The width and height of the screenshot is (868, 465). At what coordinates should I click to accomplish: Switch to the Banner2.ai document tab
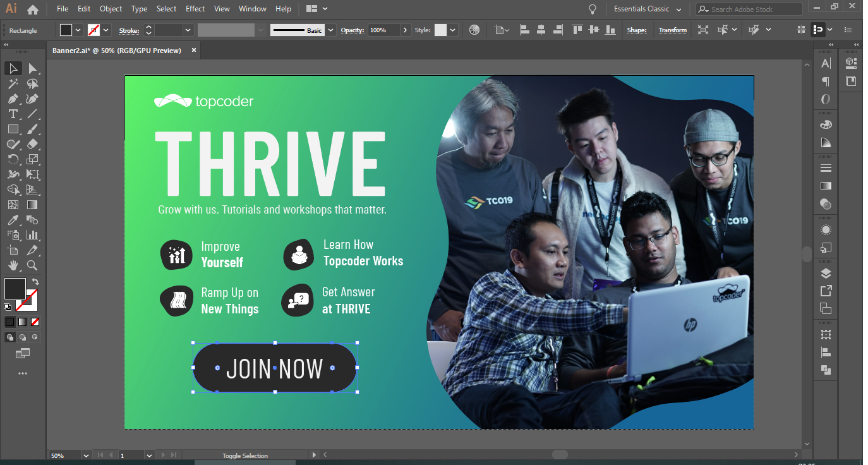(117, 50)
